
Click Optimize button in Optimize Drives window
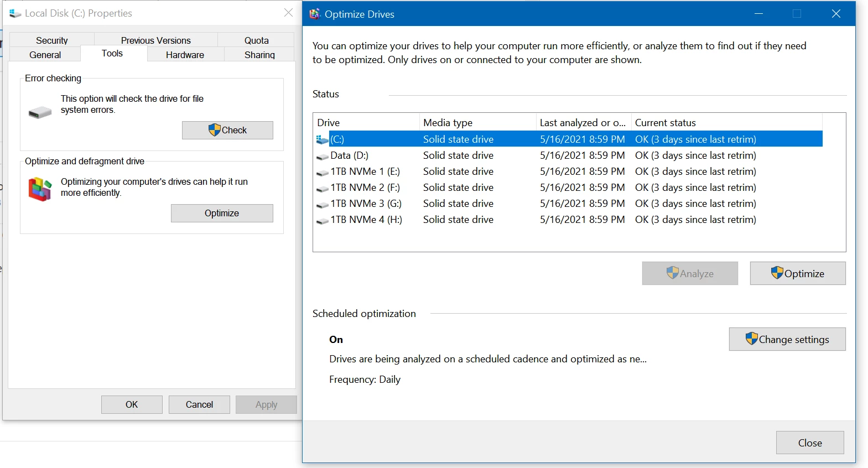click(x=798, y=273)
